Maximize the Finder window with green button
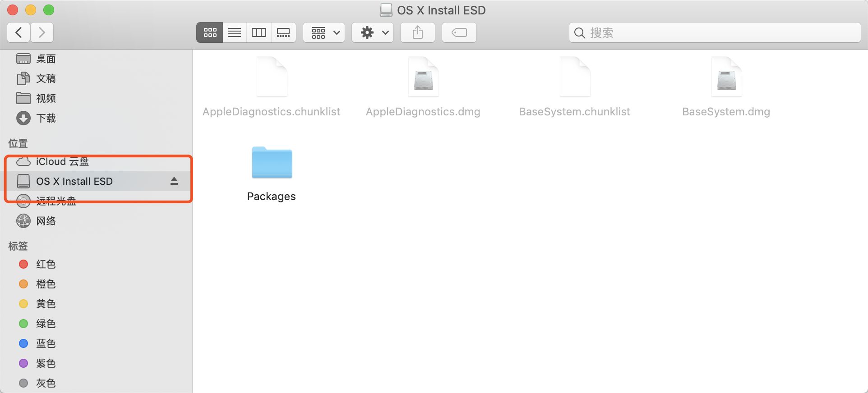The image size is (868, 393). [x=49, y=10]
